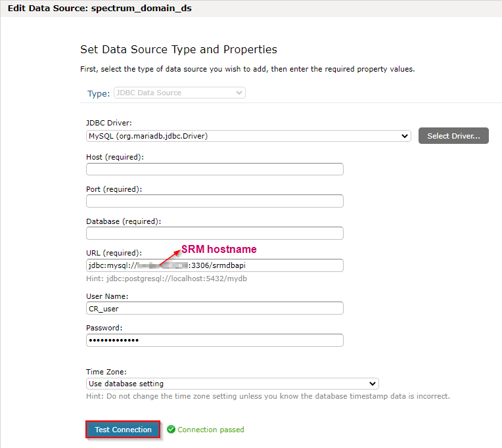Image resolution: width=502 pixels, height=448 pixels.
Task: Click the SRM hostname annotation label
Action: (x=218, y=250)
